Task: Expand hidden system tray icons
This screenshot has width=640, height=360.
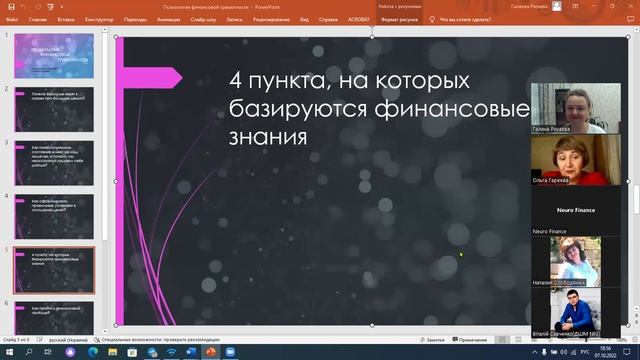Action: coord(535,352)
